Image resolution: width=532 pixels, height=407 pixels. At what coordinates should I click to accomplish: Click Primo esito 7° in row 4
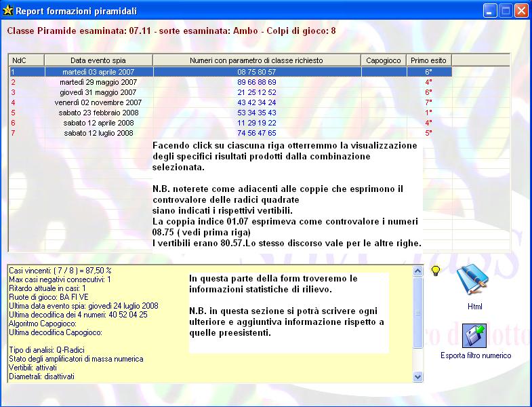pyautogui.click(x=428, y=102)
